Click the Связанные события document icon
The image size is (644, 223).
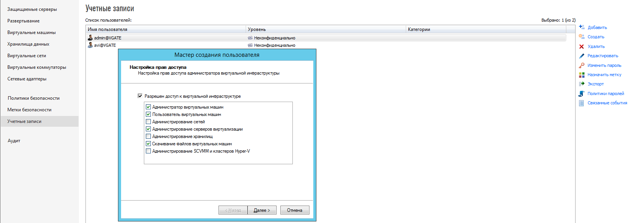coord(581,103)
